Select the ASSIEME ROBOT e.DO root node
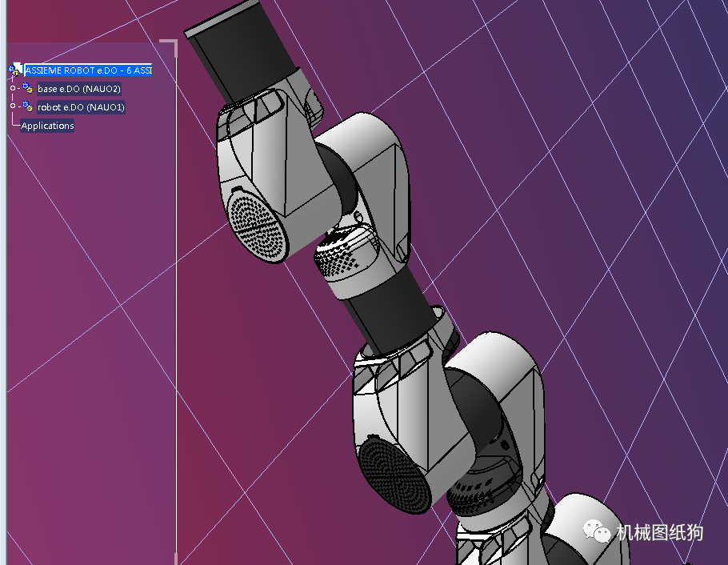The height and width of the screenshot is (565, 728). [x=88, y=70]
